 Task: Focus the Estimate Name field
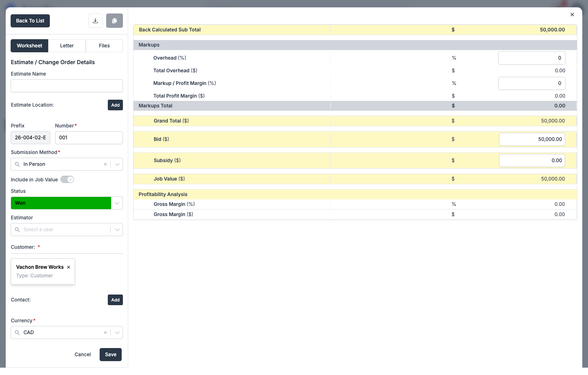click(x=67, y=86)
